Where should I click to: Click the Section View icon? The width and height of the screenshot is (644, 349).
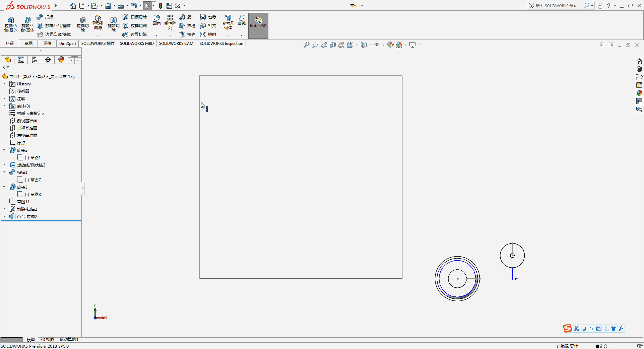pos(332,45)
